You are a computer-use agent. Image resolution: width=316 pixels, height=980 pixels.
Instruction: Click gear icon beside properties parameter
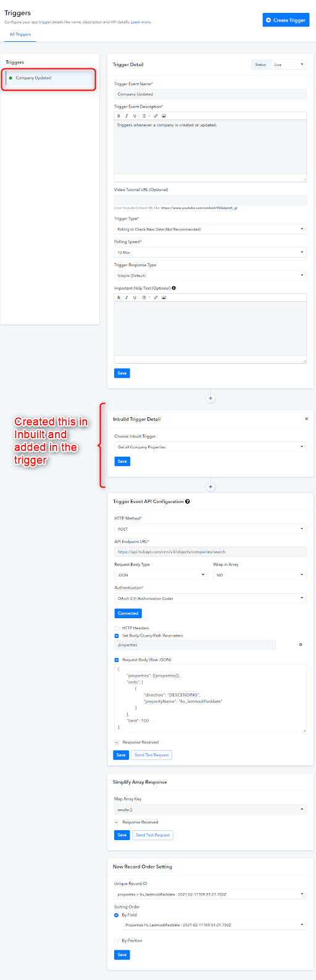(301, 645)
